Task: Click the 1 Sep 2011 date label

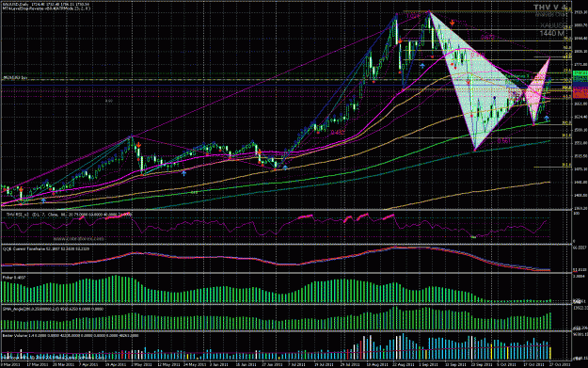Action: (428, 364)
